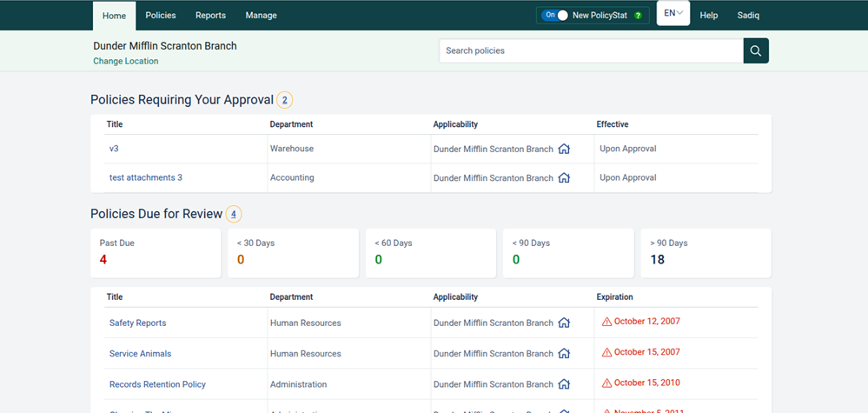Select the Past Due filter card

tap(156, 253)
